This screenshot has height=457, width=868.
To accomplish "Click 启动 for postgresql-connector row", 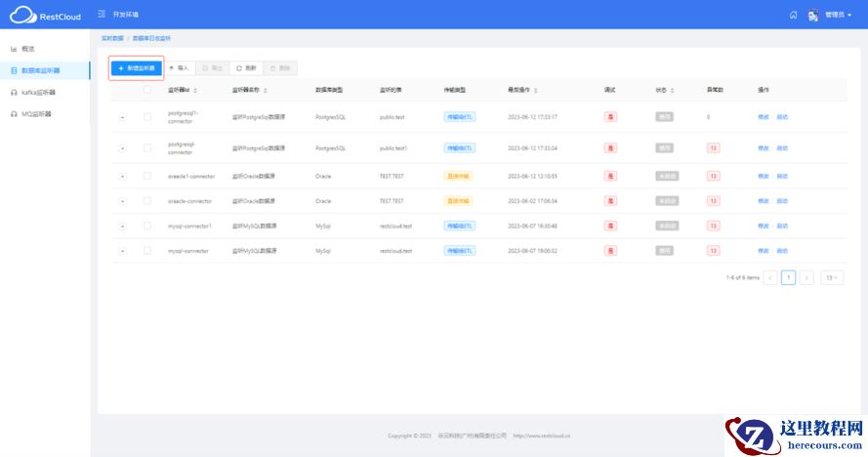I will coord(782,147).
